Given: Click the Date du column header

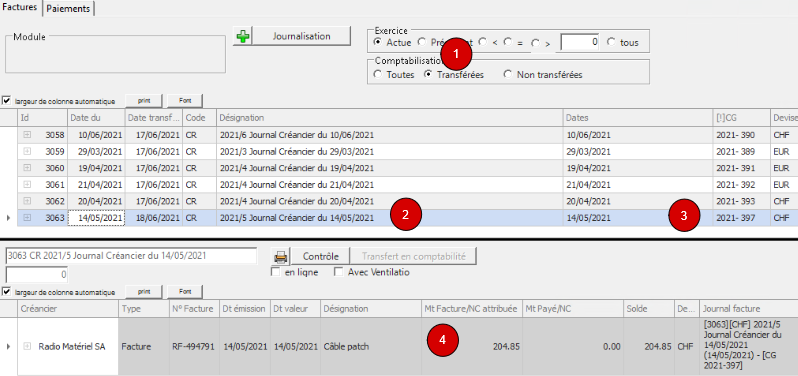Looking at the screenshot, I should point(96,118).
